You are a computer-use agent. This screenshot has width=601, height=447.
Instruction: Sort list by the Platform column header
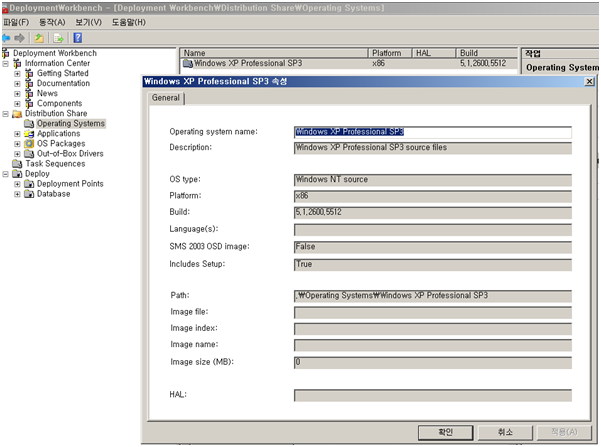pyautogui.click(x=390, y=53)
